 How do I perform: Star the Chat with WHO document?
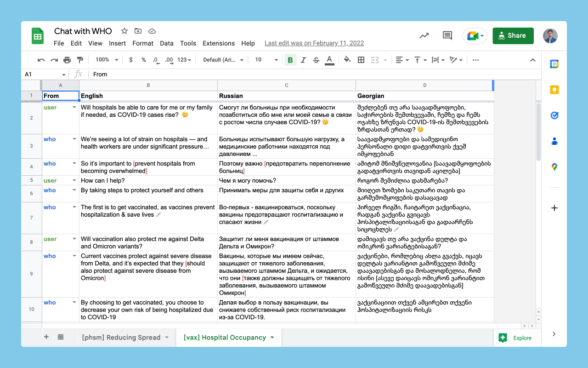124,31
